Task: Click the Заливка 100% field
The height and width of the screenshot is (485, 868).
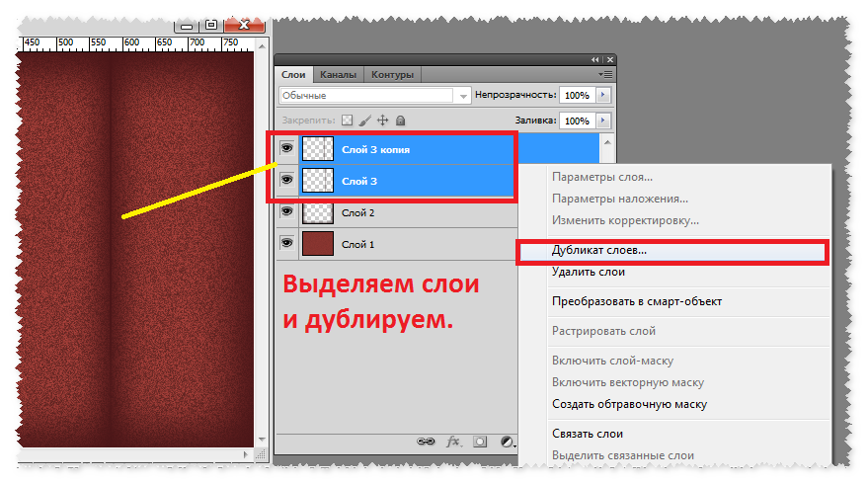Action: [578, 121]
